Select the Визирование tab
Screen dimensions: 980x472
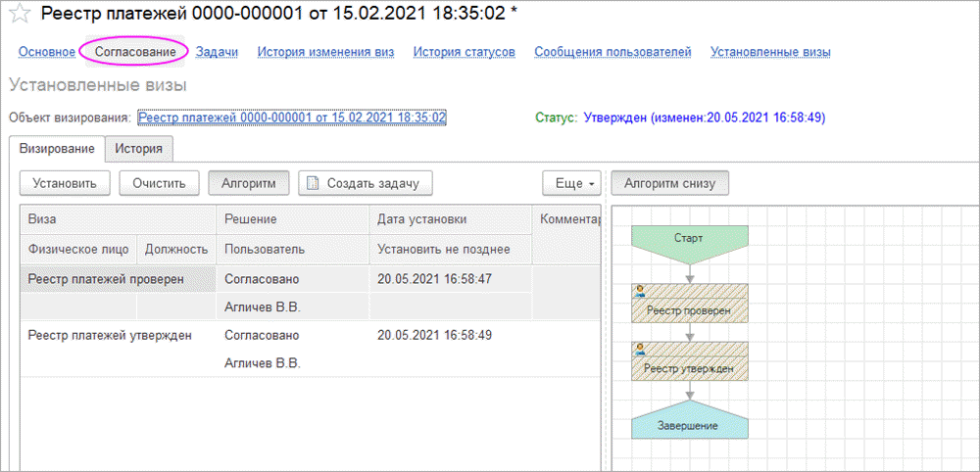[56, 148]
